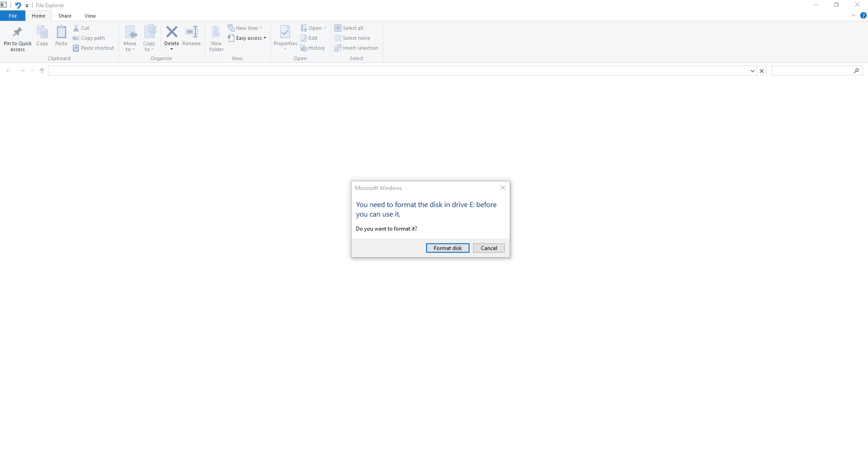Click Select all
Image resolution: width=868 pixels, height=458 pixels.
(x=349, y=28)
